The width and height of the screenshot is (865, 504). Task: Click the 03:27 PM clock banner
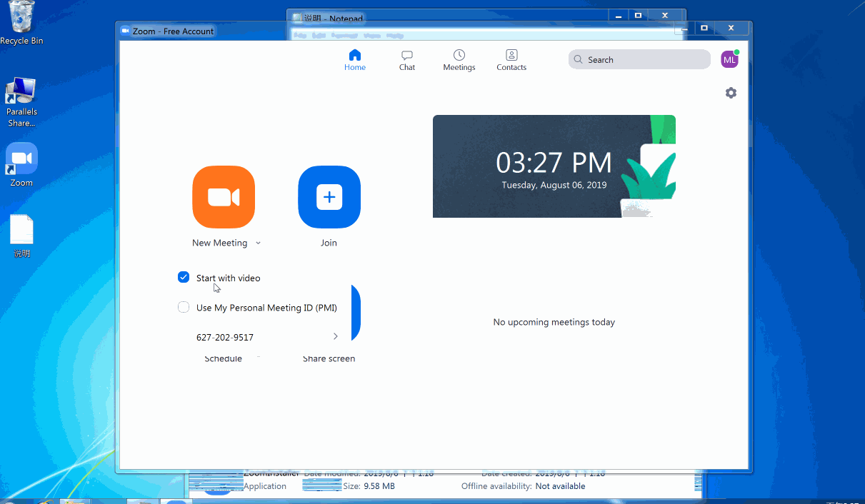(x=554, y=166)
